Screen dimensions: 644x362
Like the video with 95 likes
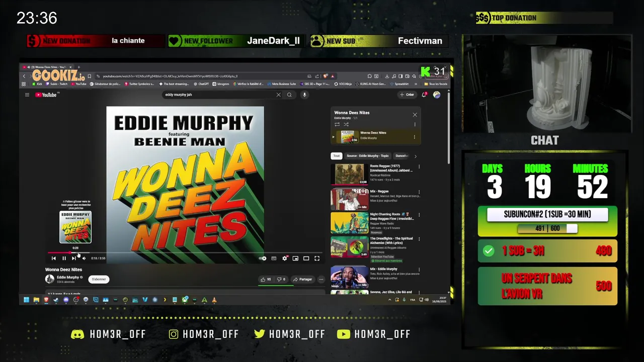266,280
